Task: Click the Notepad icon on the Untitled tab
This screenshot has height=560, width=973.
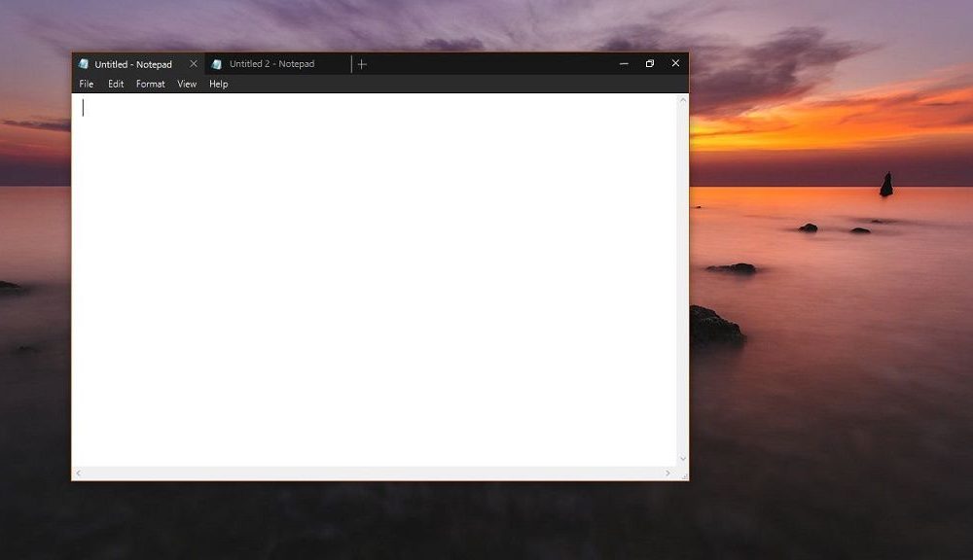Action: [84, 64]
